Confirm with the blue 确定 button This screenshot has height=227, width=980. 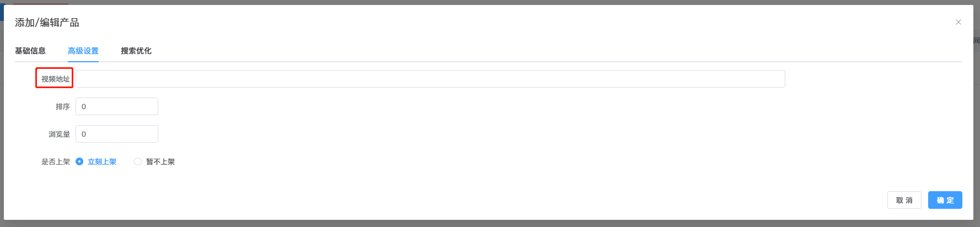pyautogui.click(x=945, y=200)
